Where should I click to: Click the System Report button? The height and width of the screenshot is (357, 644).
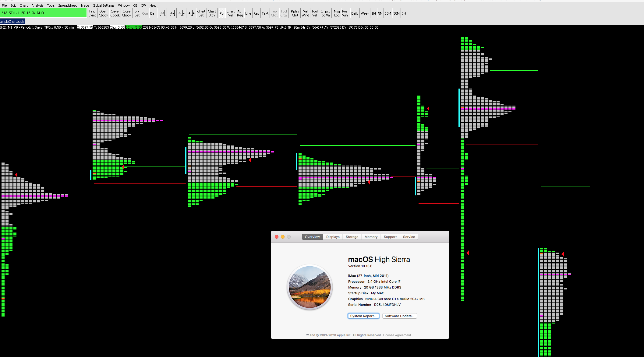coord(363,316)
